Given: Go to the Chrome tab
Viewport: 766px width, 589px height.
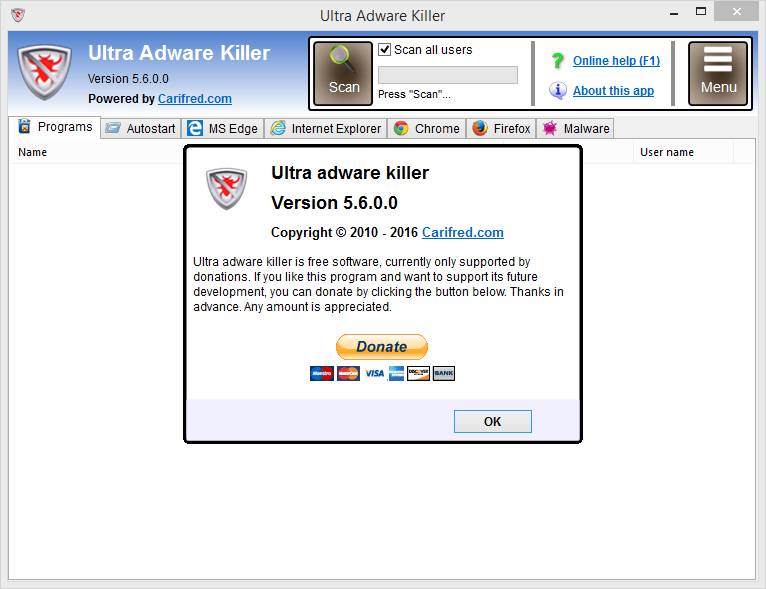Looking at the screenshot, I should [x=426, y=128].
